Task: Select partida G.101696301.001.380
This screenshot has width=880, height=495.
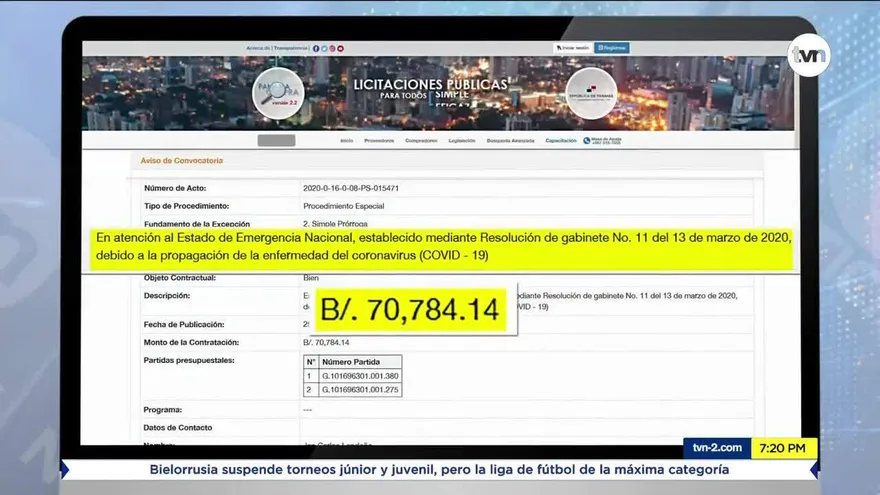Action: pyautogui.click(x=360, y=376)
